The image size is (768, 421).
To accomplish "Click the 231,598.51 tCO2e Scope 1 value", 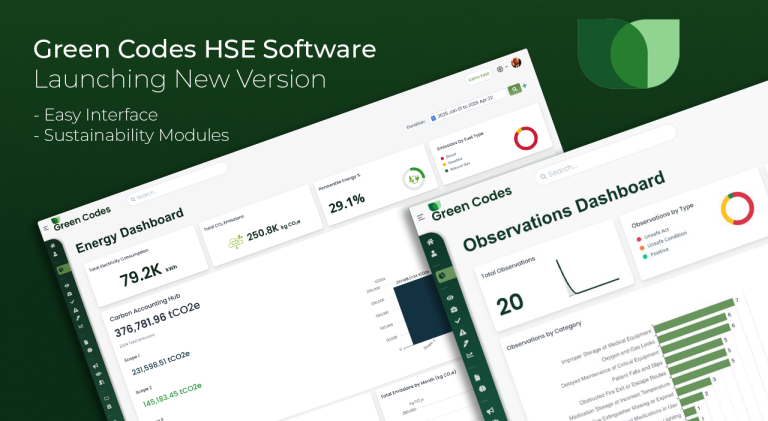I will point(161,363).
